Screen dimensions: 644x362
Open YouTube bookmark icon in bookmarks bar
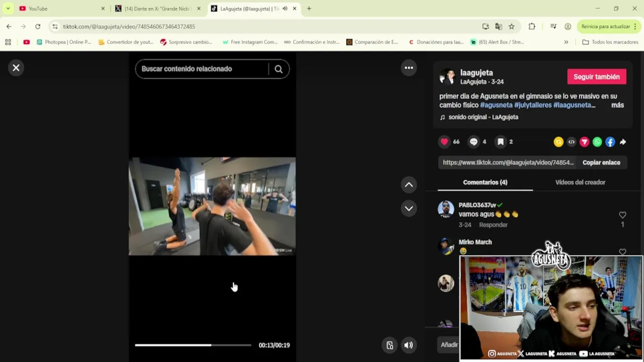(27, 42)
